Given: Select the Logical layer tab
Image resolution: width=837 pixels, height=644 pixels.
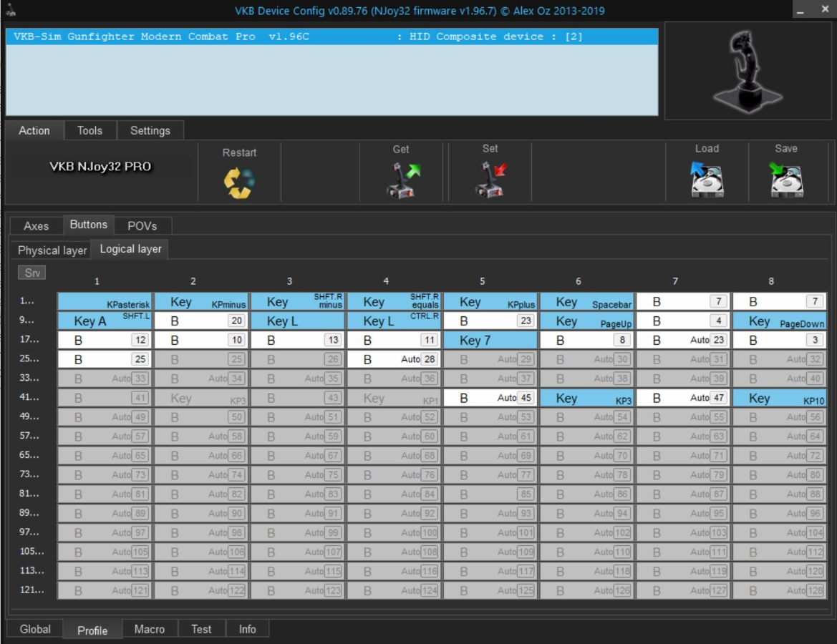Looking at the screenshot, I should point(130,249).
